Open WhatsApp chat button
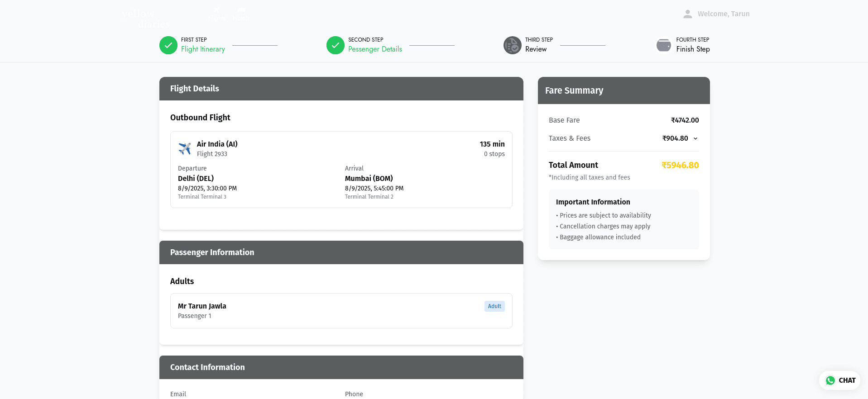Viewport: 868px width, 399px height. [840, 380]
